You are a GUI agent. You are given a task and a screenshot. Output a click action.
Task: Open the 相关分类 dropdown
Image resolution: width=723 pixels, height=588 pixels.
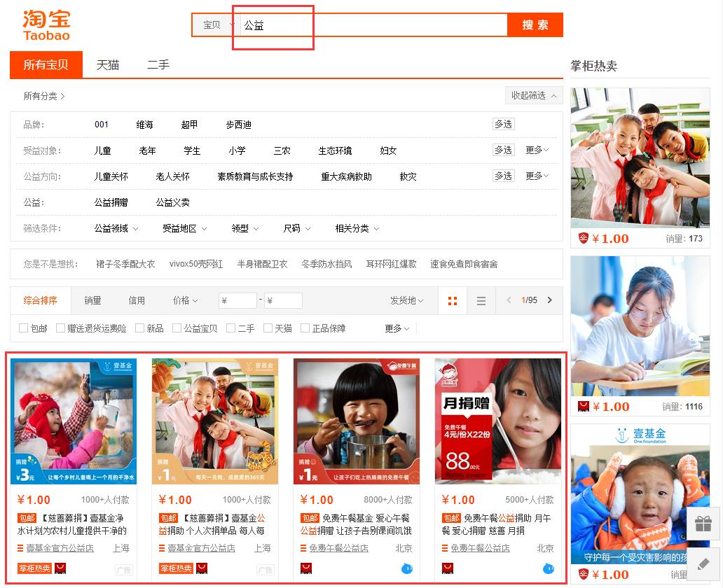[x=357, y=228]
